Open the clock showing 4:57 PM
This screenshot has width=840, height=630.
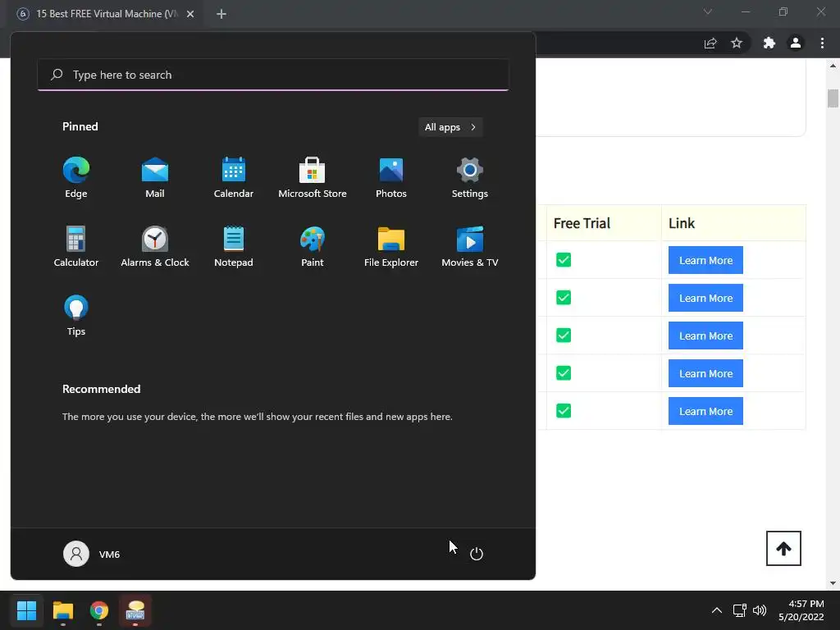click(801, 610)
